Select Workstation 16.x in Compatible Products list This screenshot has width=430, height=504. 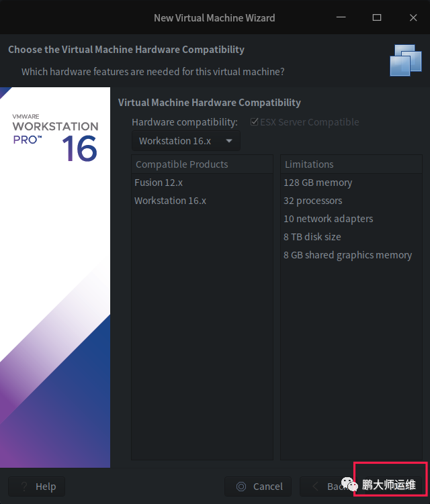coord(202,201)
